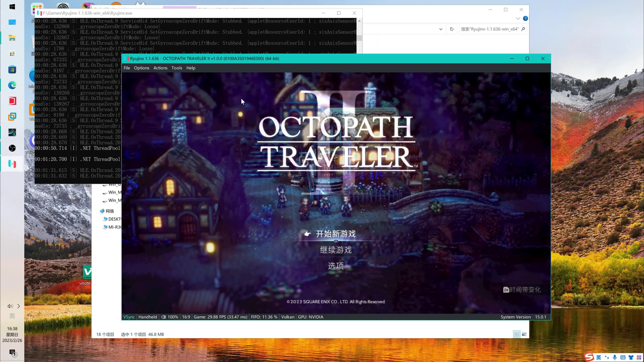Open OBS Studio from taskbar

click(x=12, y=148)
